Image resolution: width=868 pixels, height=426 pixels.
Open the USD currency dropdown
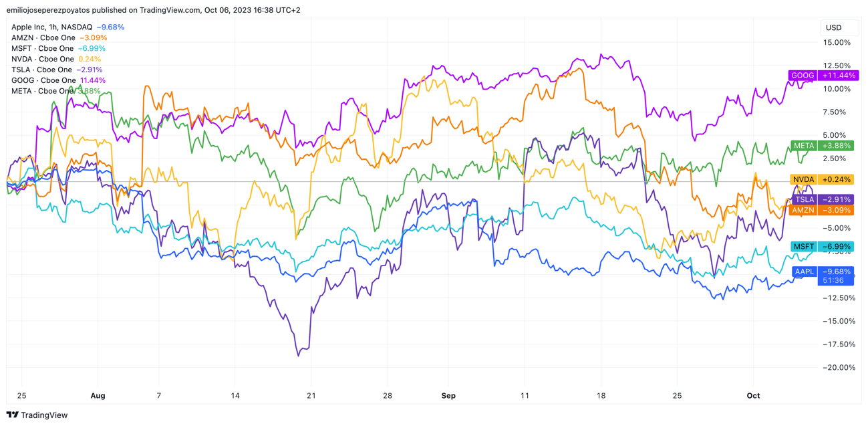point(833,27)
